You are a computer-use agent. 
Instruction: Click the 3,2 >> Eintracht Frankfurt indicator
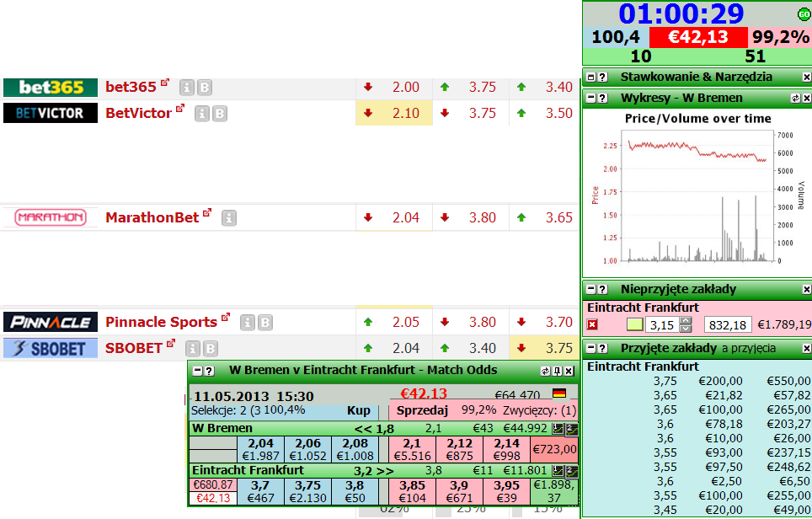pyautogui.click(x=373, y=471)
